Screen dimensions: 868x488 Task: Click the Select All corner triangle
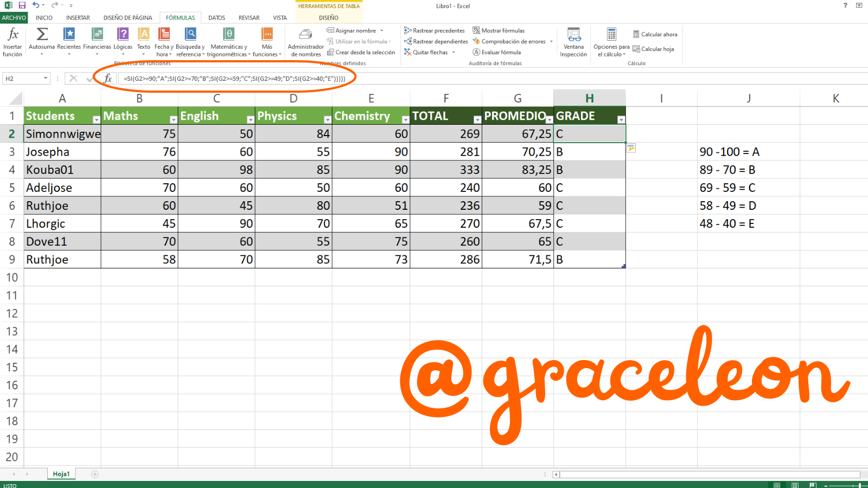[x=16, y=98]
